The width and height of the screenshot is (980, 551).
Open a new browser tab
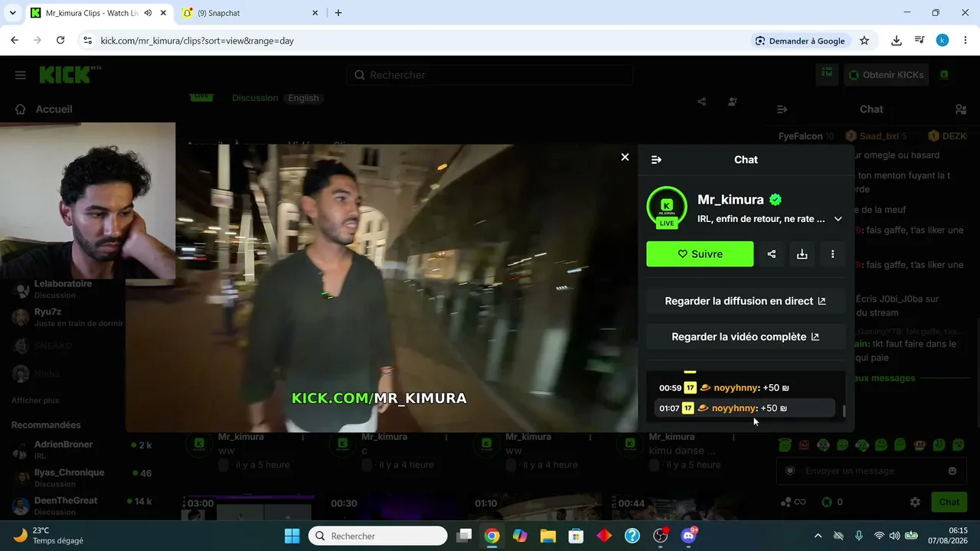coord(338,13)
